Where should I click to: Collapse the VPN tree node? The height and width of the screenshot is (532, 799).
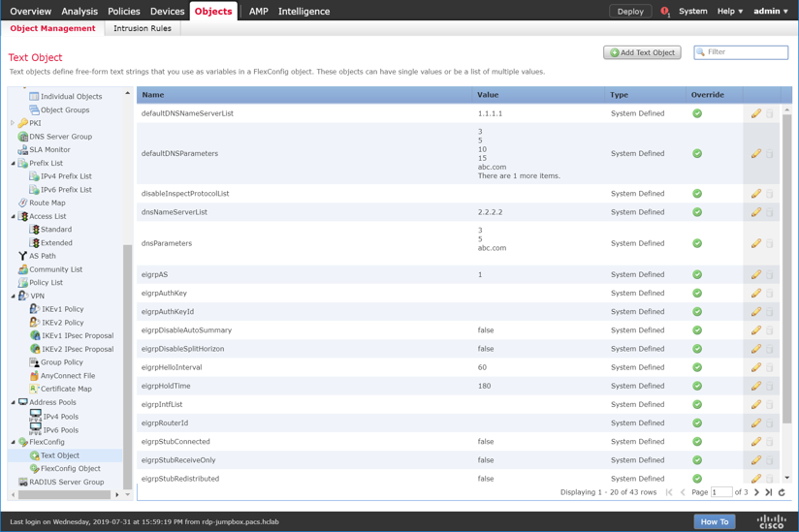pyautogui.click(x=14, y=297)
